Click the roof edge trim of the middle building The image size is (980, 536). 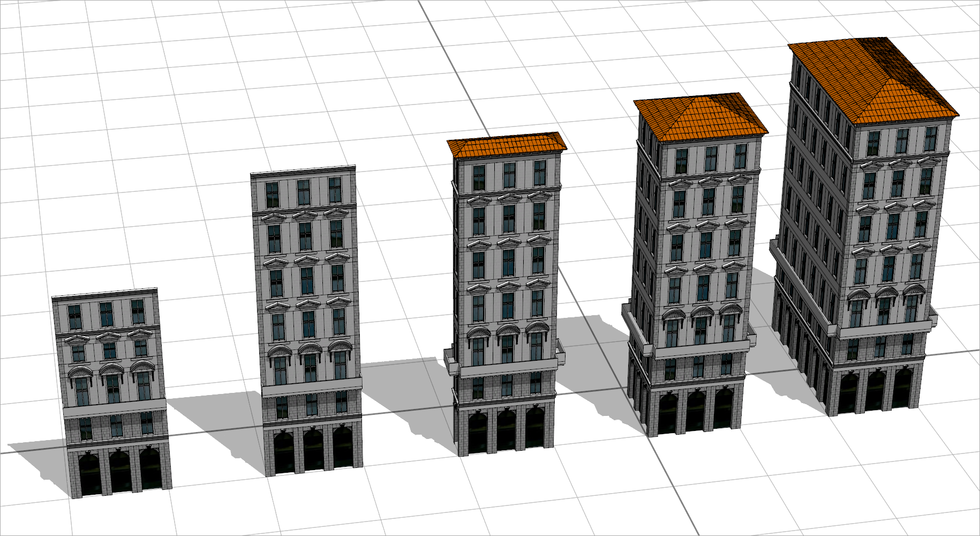(506, 155)
